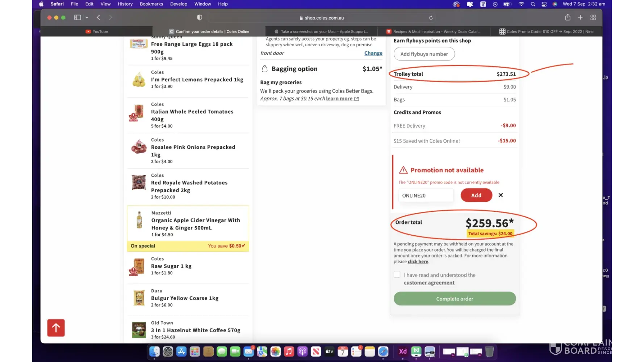
Task: Click the privacy shield icon in toolbar
Action: [200, 17]
